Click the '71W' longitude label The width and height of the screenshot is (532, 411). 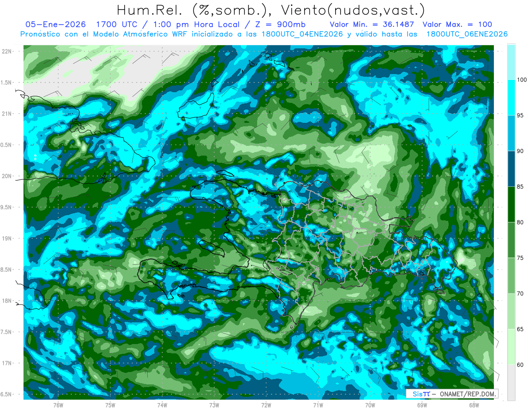[318, 405]
